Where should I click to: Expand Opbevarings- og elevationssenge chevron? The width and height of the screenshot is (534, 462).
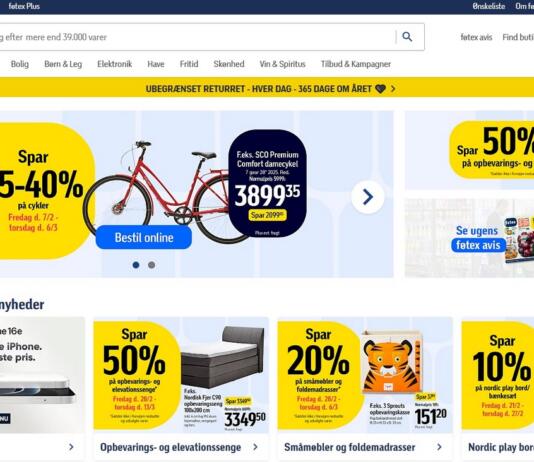[x=255, y=447]
